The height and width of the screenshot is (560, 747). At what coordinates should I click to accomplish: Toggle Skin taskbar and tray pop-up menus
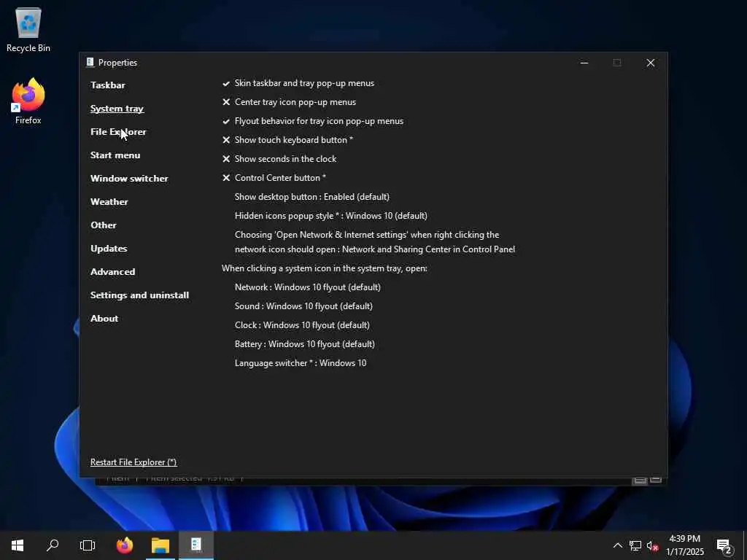pos(298,83)
